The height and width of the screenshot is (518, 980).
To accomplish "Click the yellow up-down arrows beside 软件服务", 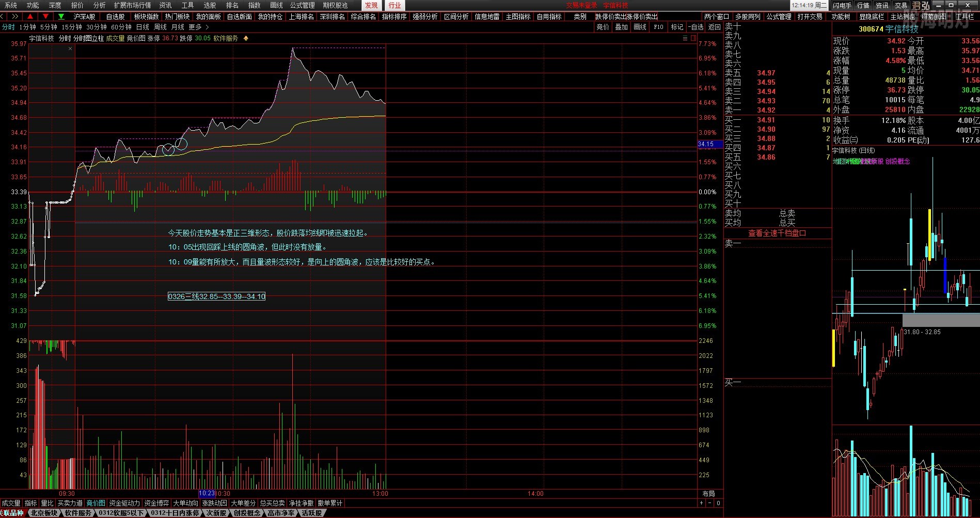I will 246,38.
